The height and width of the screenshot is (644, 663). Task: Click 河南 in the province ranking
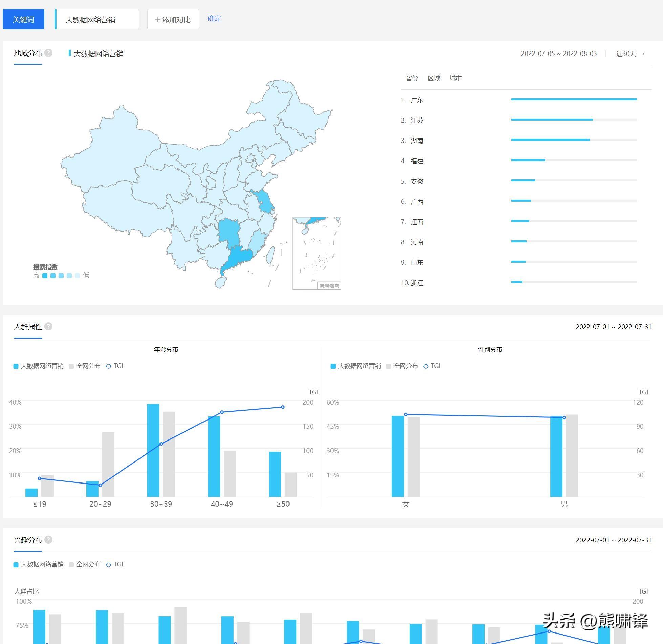(x=417, y=242)
